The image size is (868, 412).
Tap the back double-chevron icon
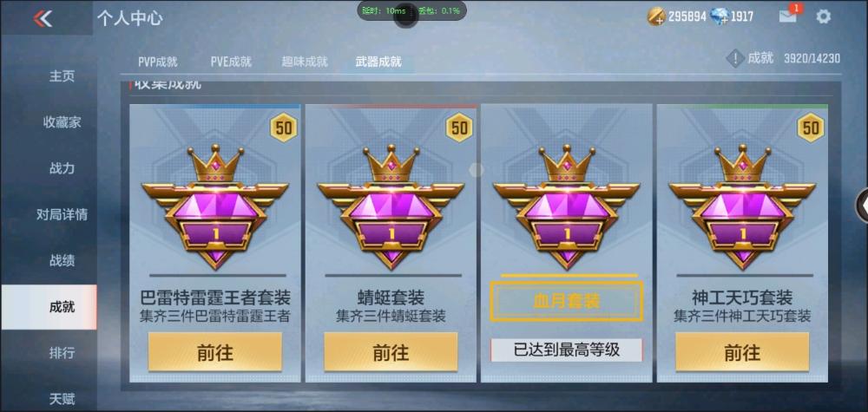pyautogui.click(x=43, y=19)
